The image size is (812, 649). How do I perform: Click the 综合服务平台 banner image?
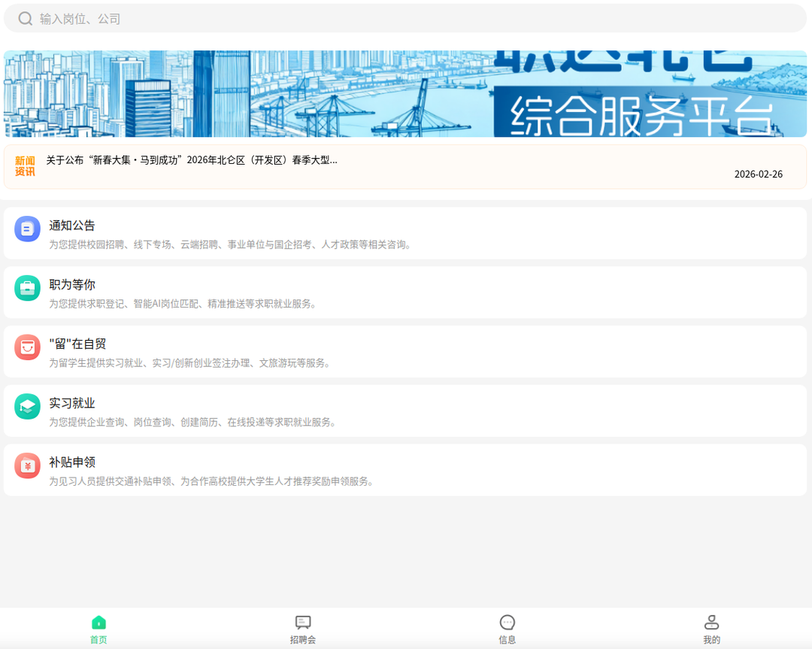click(406, 93)
